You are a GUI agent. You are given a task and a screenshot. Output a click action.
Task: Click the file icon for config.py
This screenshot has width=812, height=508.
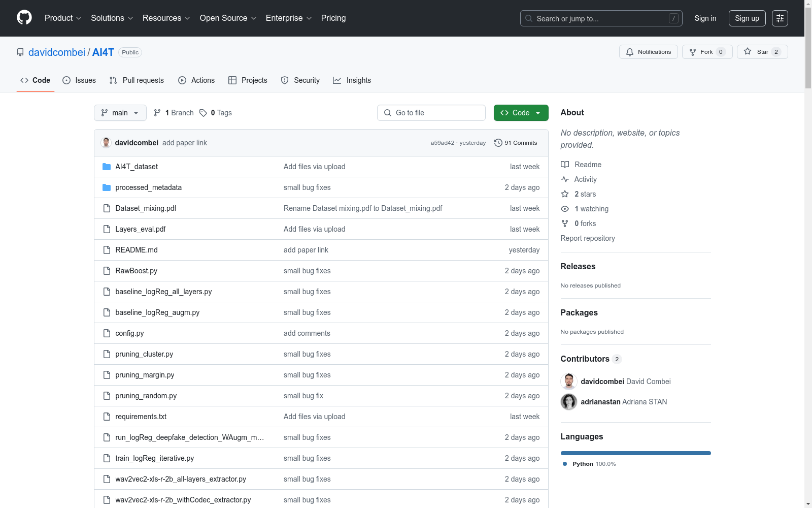pyautogui.click(x=107, y=333)
